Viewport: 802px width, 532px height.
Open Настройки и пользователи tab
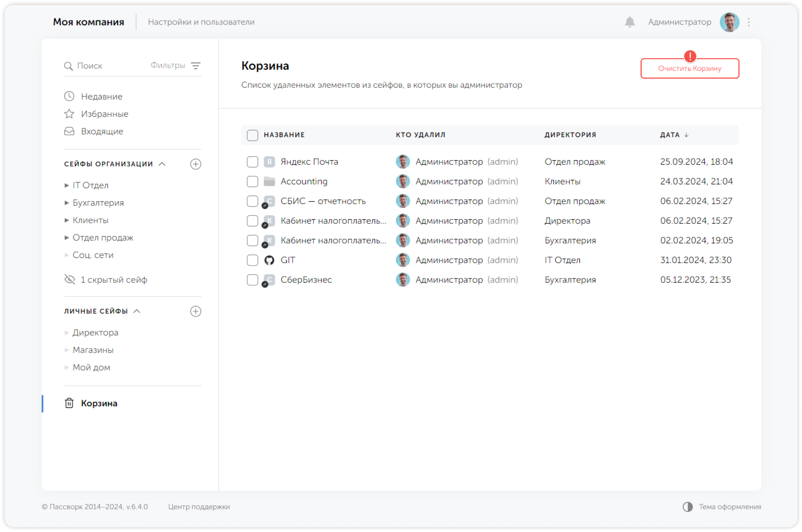[201, 22]
